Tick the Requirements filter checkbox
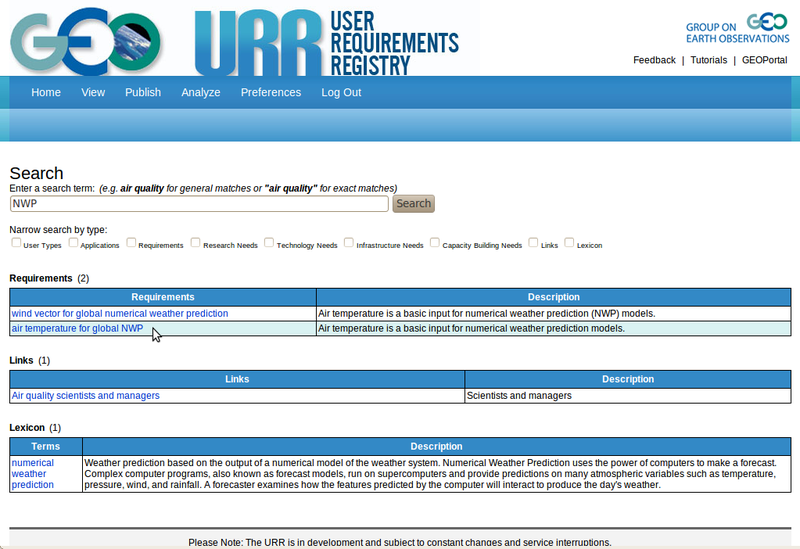 tap(131, 243)
